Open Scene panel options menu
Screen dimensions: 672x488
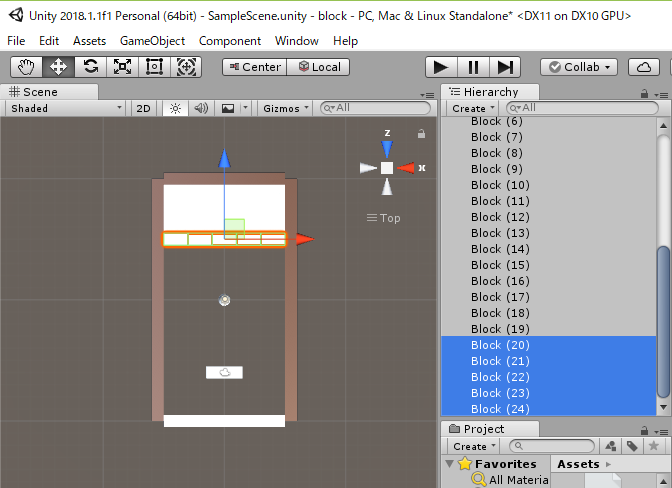(x=427, y=95)
